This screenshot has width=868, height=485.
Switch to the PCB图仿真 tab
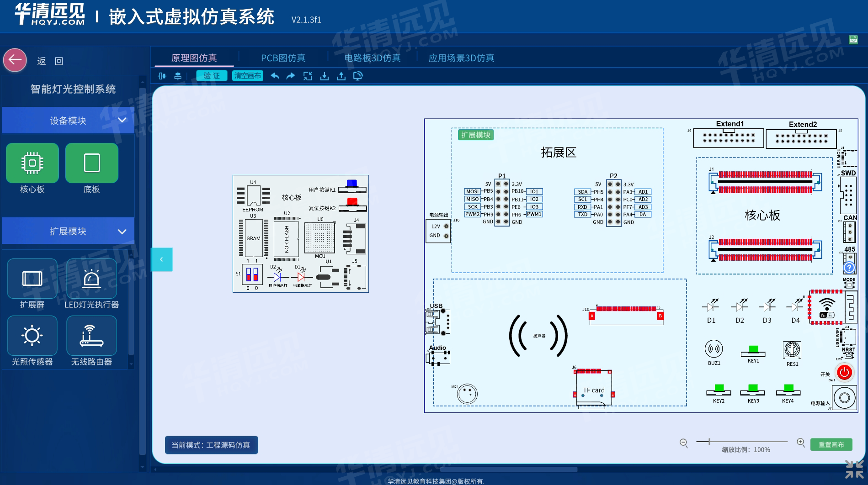coord(283,58)
